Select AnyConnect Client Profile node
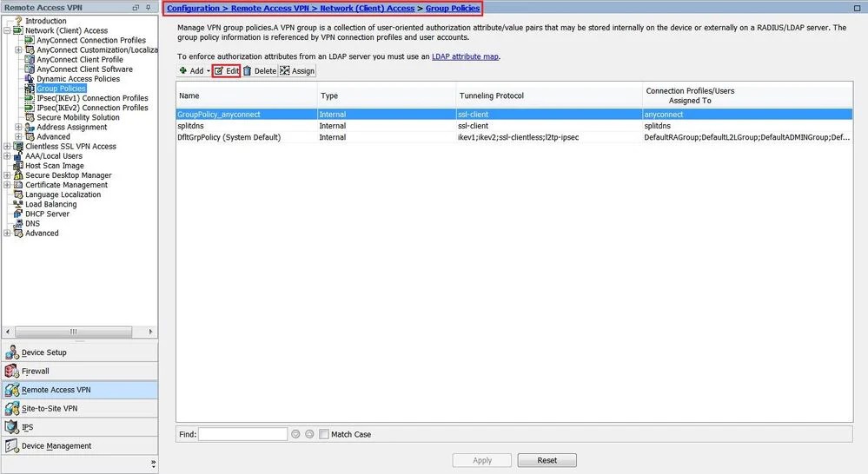Image resolution: width=868 pixels, height=474 pixels. (80, 60)
